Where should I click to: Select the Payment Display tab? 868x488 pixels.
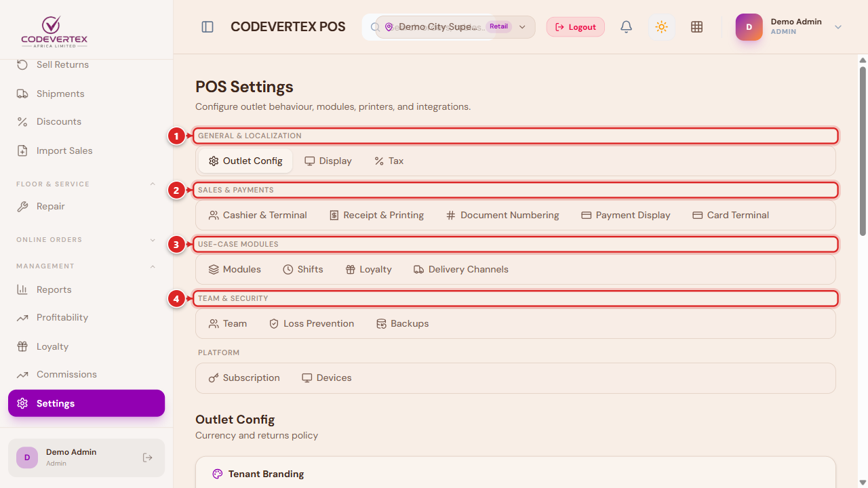[626, 216]
